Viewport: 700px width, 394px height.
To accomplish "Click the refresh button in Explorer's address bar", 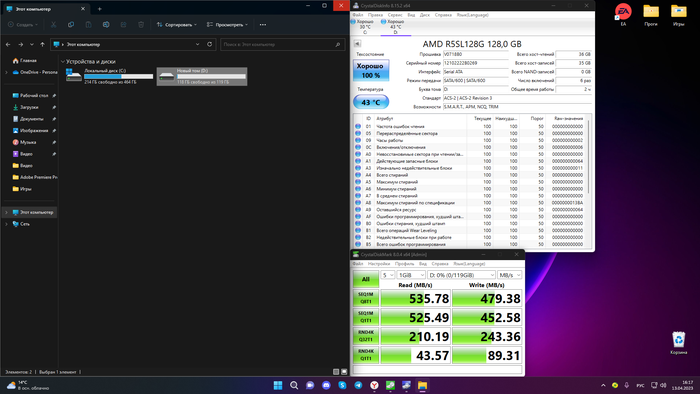I will pos(209,44).
